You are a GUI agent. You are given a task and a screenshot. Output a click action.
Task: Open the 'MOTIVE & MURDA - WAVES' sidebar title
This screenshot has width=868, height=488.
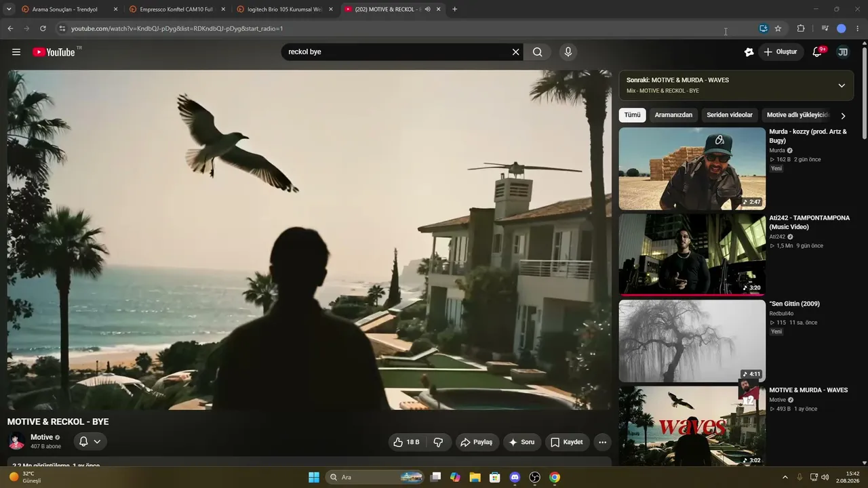[x=808, y=390]
